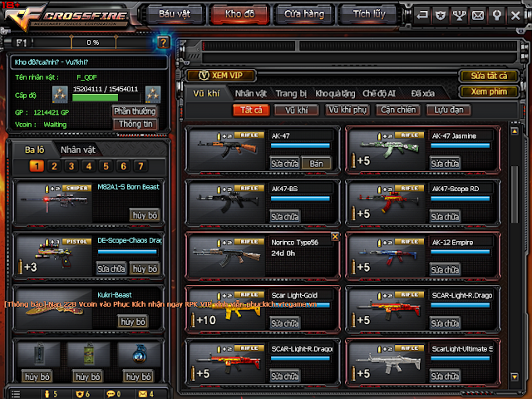This screenshot has width=532, height=399.
Task: Switch to backpack slot 3
Action: [71, 166]
